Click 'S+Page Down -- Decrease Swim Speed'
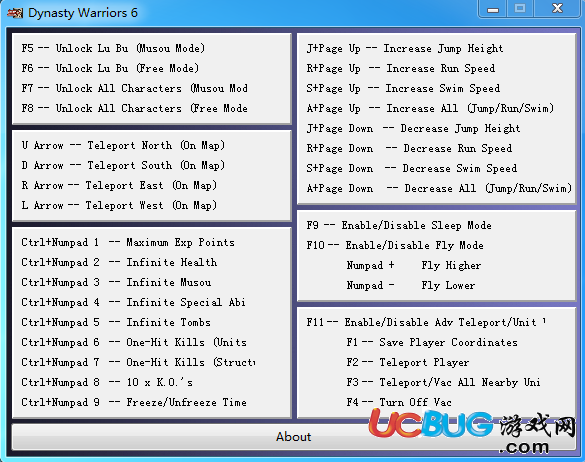This screenshot has height=462, width=585. coord(412,169)
